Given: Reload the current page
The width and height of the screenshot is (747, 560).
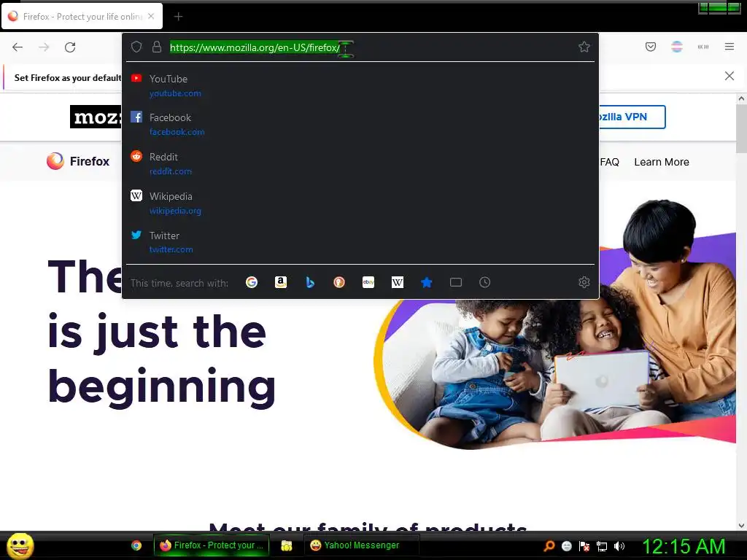Looking at the screenshot, I should tap(70, 47).
